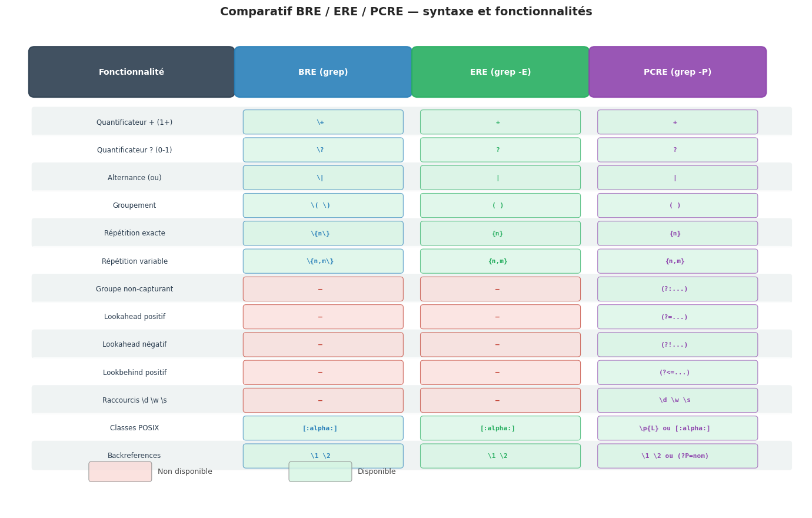The height and width of the screenshot is (518, 812).
Task: Select the Fonctionnalité header cell
Action: (132, 72)
